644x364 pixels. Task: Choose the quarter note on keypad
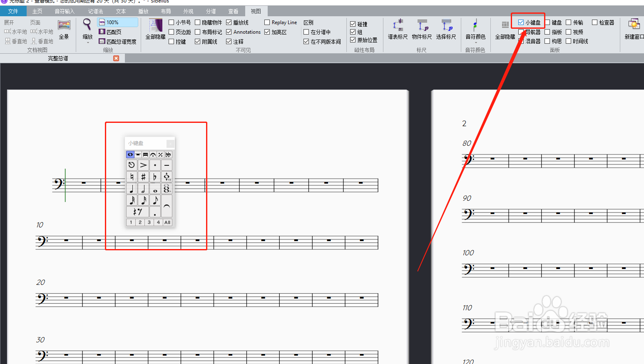click(x=132, y=188)
